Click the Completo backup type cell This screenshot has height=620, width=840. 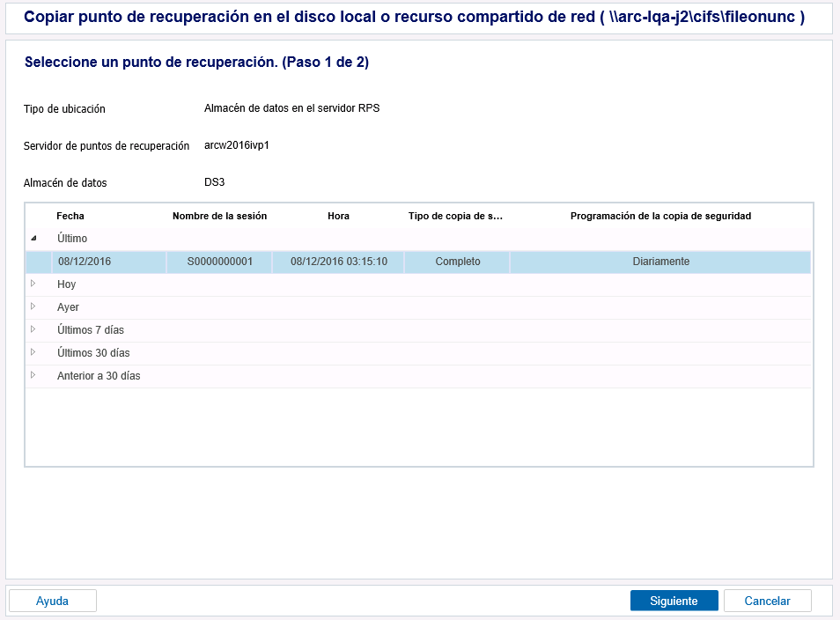coord(458,262)
